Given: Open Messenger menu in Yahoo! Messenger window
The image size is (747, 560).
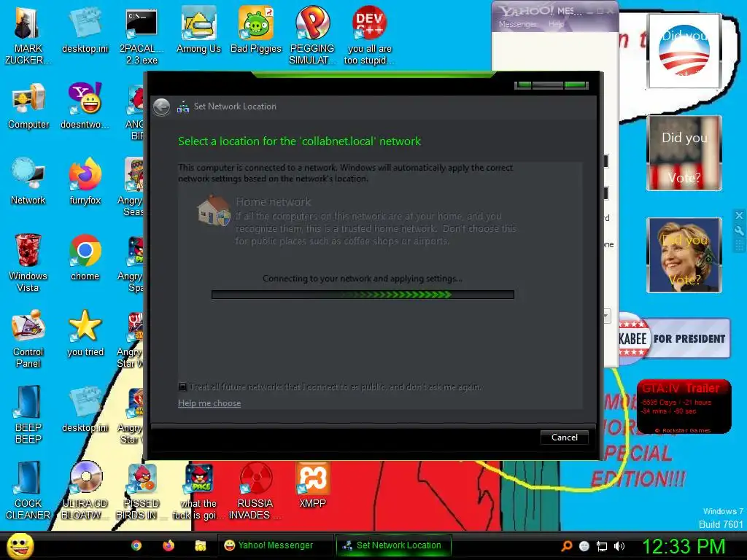Looking at the screenshot, I should [x=517, y=24].
